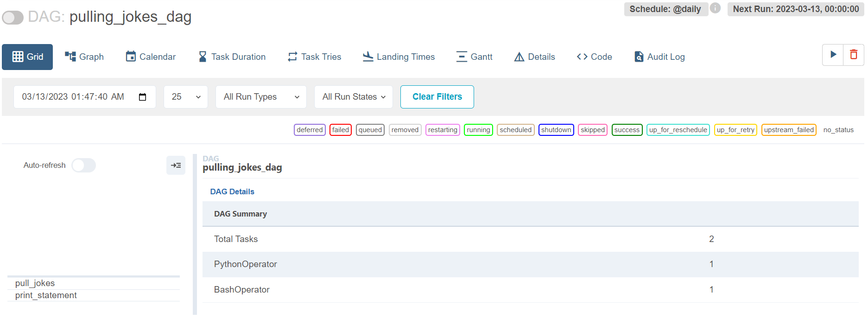Click the schedule info icon

[x=715, y=8]
